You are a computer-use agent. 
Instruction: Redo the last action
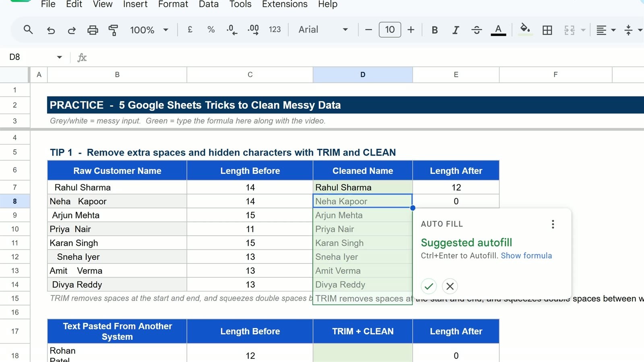[72, 30]
